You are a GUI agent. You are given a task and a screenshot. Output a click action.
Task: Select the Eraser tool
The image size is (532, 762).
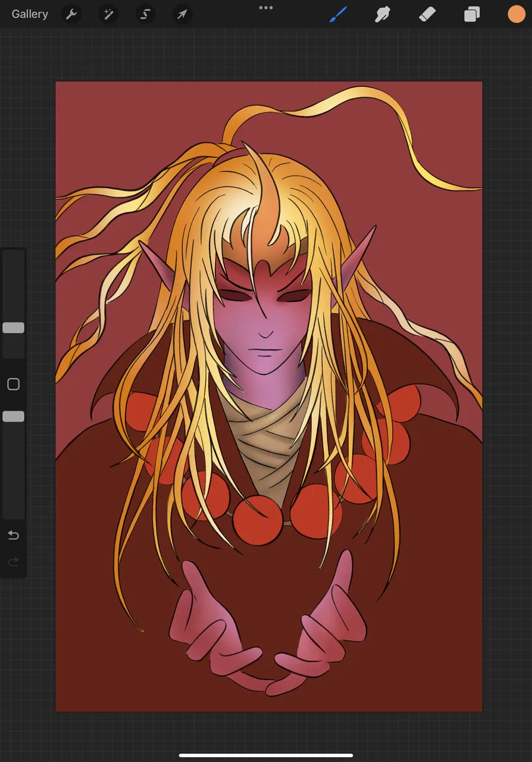tap(427, 14)
